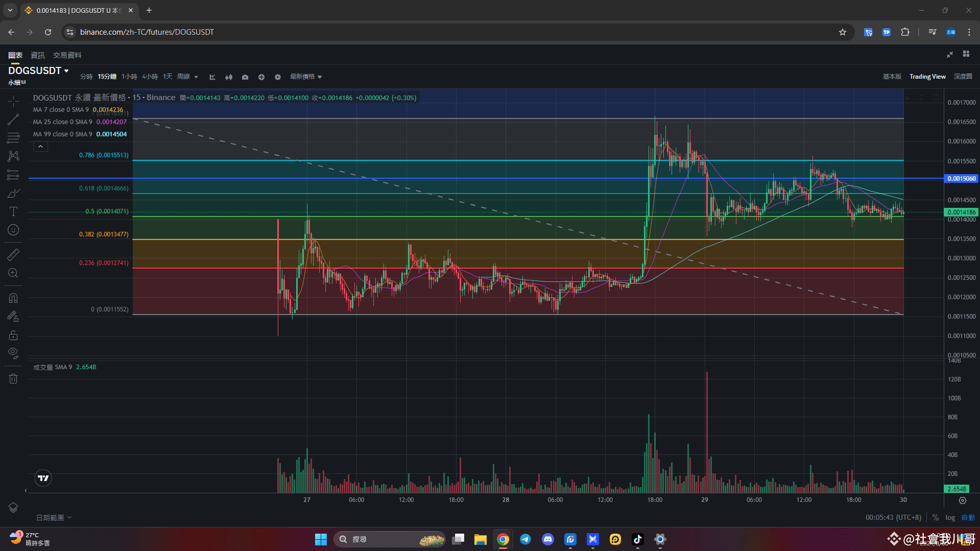Open the 周線 timeframe dropdown

pyautogui.click(x=187, y=77)
